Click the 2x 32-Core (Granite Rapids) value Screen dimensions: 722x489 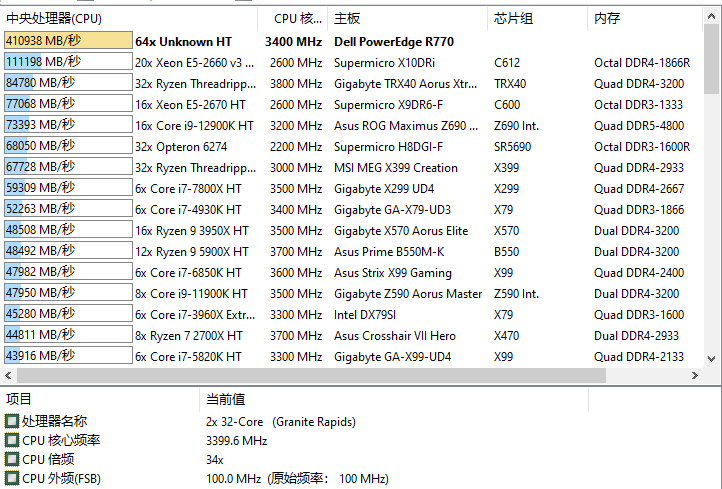tap(281, 422)
